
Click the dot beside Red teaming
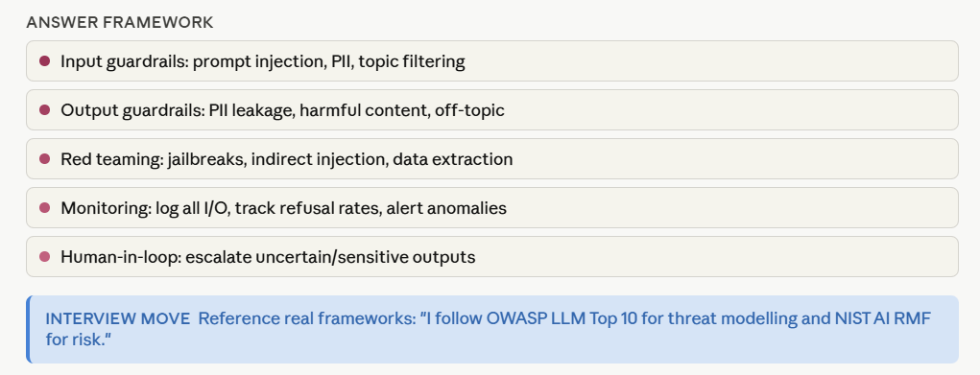44,159
